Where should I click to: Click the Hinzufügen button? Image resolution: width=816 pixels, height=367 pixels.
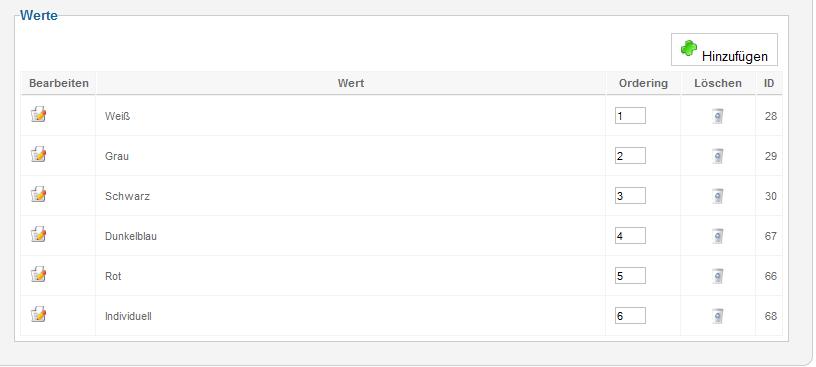[724, 49]
